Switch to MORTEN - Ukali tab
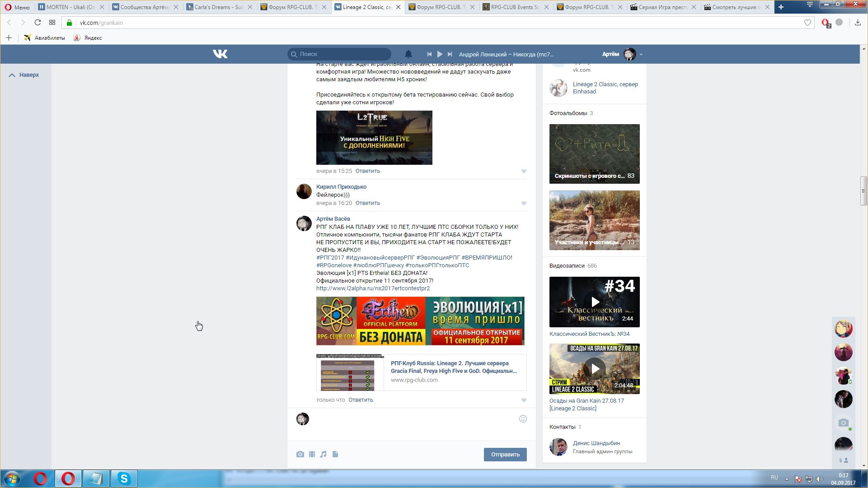 click(71, 7)
